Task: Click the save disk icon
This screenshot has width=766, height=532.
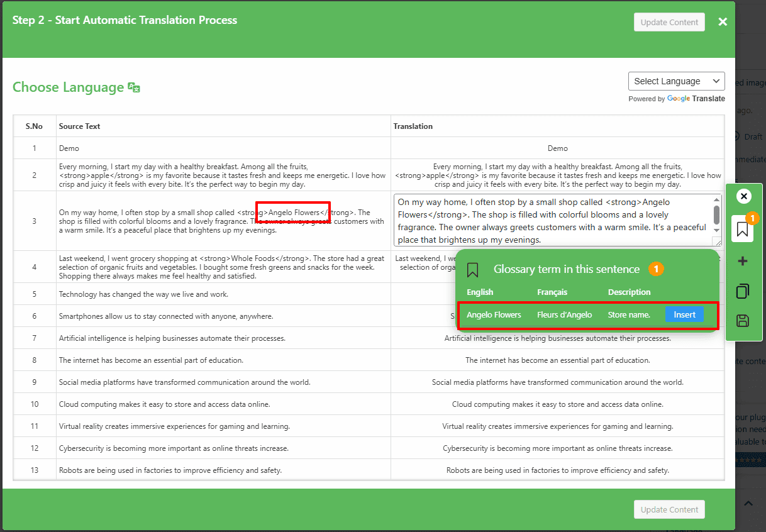Action: (743, 321)
